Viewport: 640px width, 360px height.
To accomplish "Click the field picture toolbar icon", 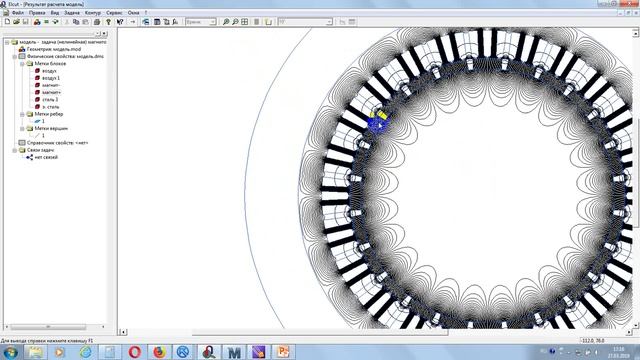I will pyautogui.click(x=146, y=22).
